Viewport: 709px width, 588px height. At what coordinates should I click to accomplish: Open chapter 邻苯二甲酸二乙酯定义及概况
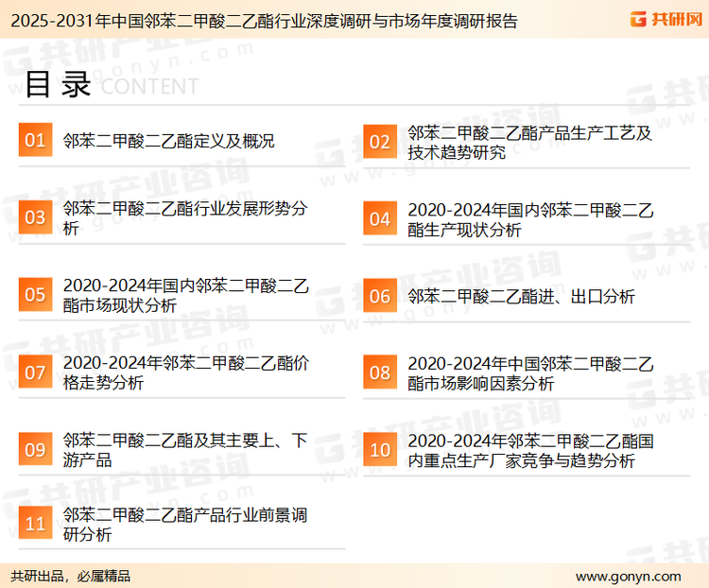pos(168,141)
